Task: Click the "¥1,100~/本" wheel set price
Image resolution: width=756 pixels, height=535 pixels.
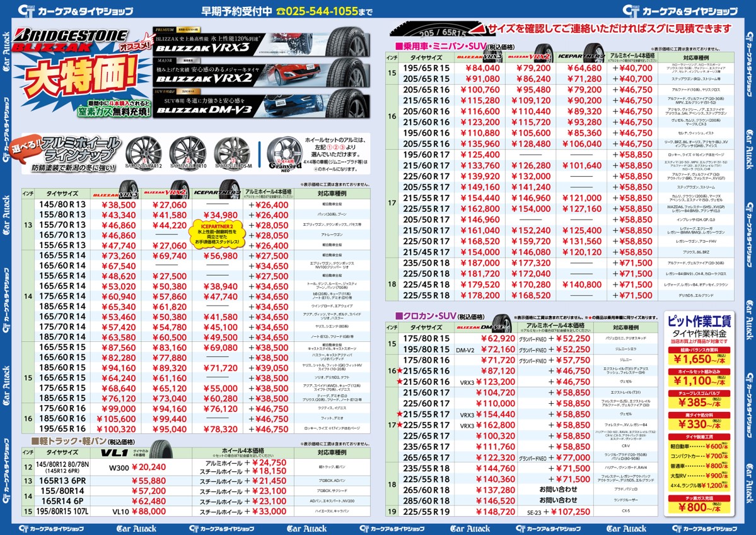Action: (699, 381)
